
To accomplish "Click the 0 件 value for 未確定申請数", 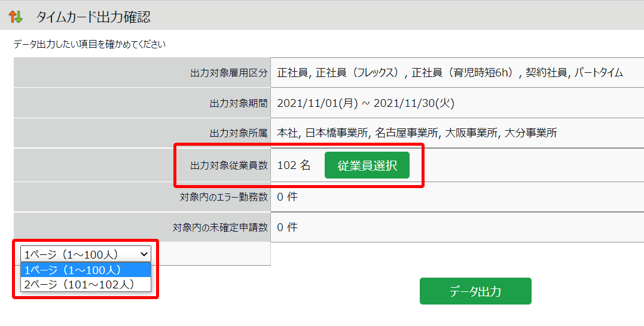I will tap(287, 227).
